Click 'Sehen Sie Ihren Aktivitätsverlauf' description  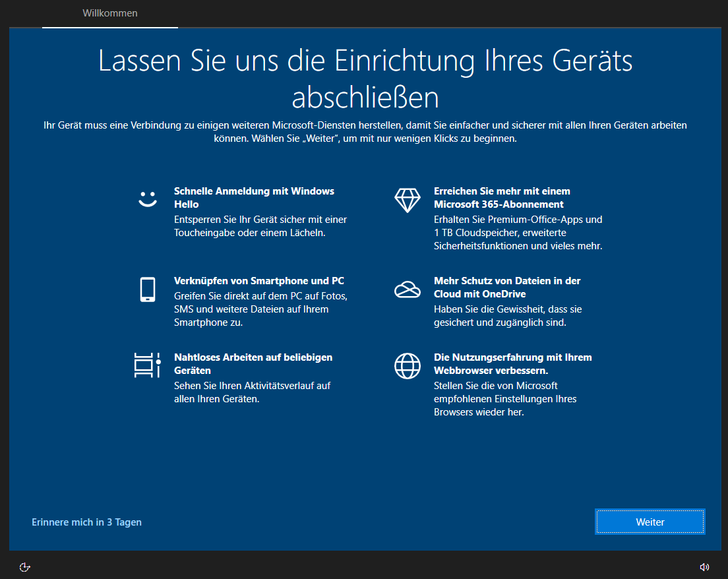[x=252, y=392]
